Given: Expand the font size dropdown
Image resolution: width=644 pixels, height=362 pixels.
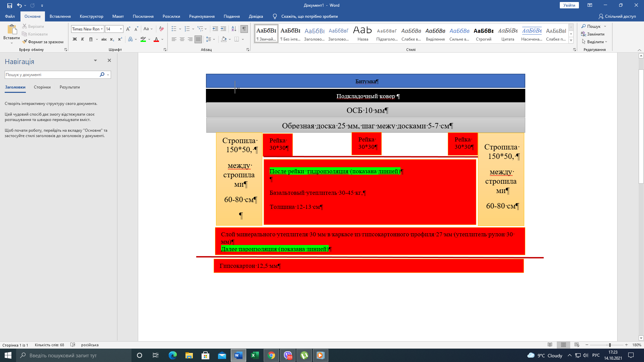Looking at the screenshot, I should (x=121, y=29).
